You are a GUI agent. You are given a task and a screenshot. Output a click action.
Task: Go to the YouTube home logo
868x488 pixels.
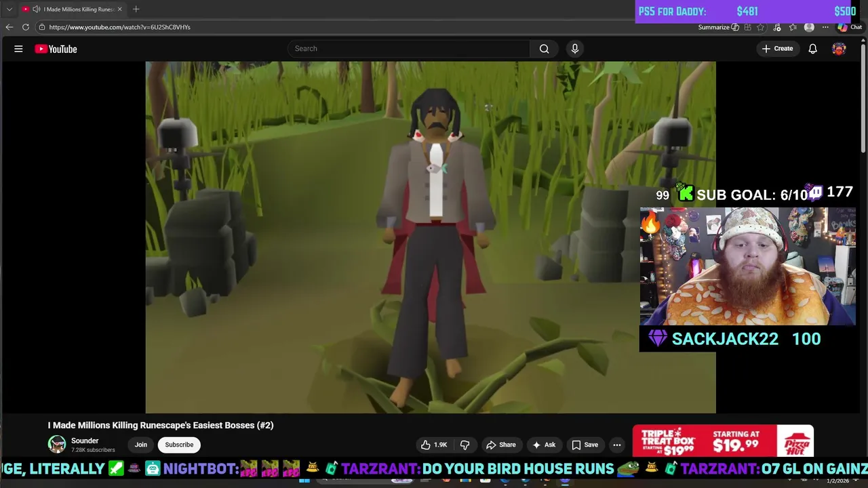56,49
